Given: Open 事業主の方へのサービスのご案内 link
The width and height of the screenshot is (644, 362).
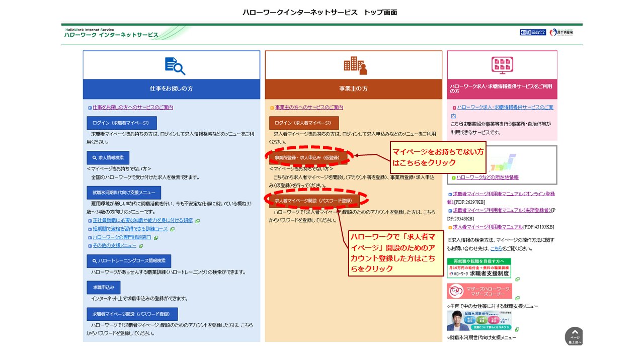Looking at the screenshot, I should (x=309, y=108).
